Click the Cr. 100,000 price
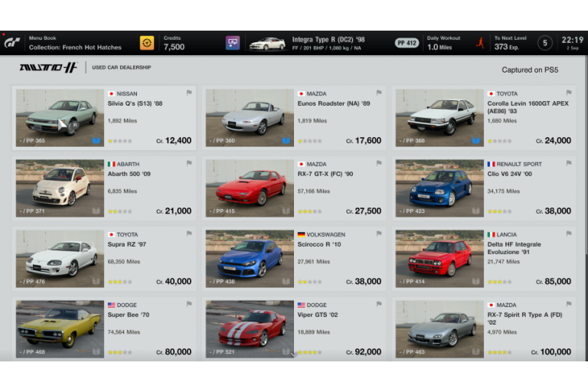 point(551,352)
